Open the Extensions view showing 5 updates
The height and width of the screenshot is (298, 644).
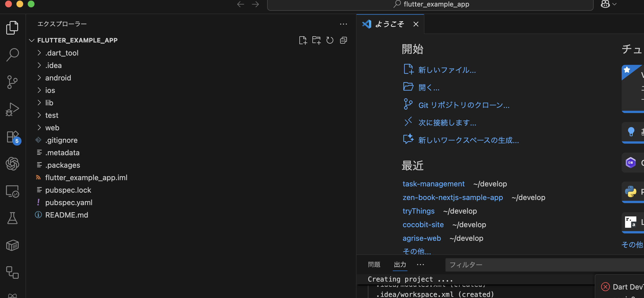click(12, 137)
